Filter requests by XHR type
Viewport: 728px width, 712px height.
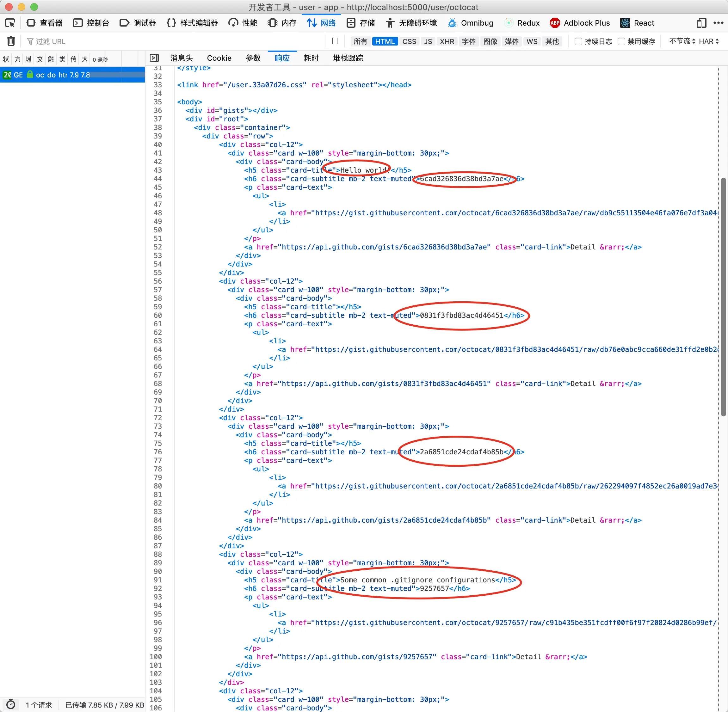447,41
